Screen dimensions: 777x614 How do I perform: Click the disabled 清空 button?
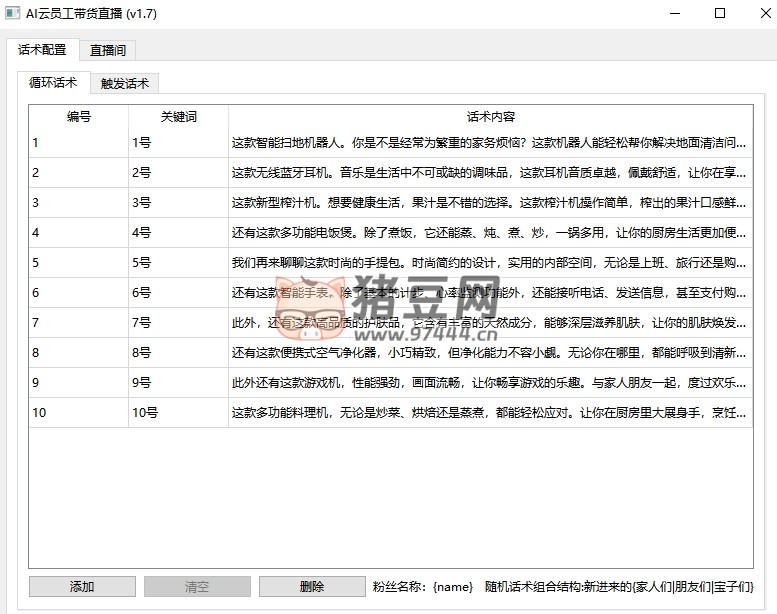pos(197,587)
